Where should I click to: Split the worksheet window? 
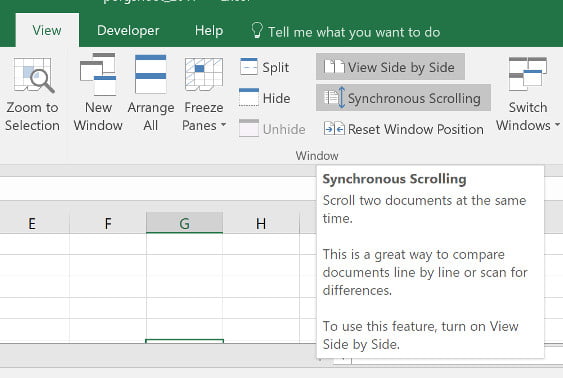(x=264, y=67)
